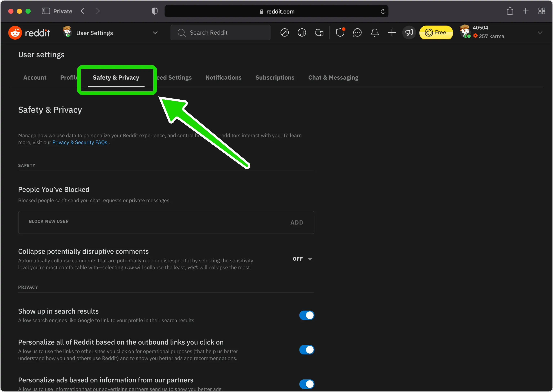Select the Safety & Privacy tab
Viewport: 553px width, 392px height.
(116, 77)
